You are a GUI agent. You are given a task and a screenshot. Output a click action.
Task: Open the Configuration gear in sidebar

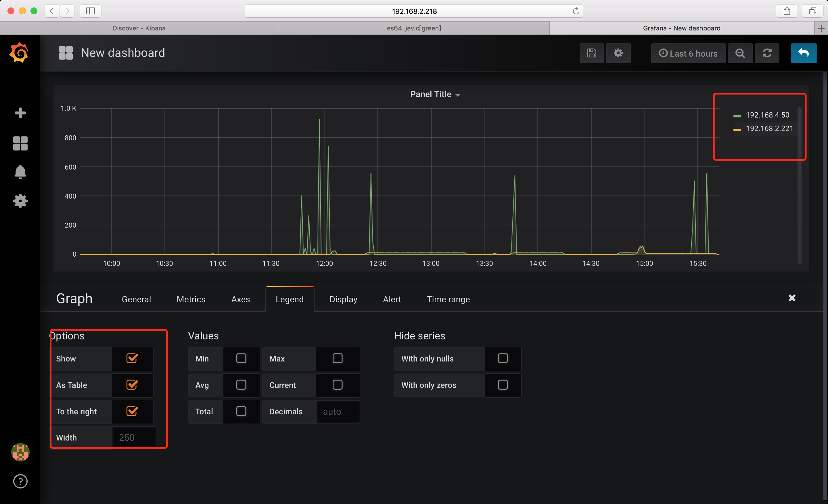[x=20, y=201]
